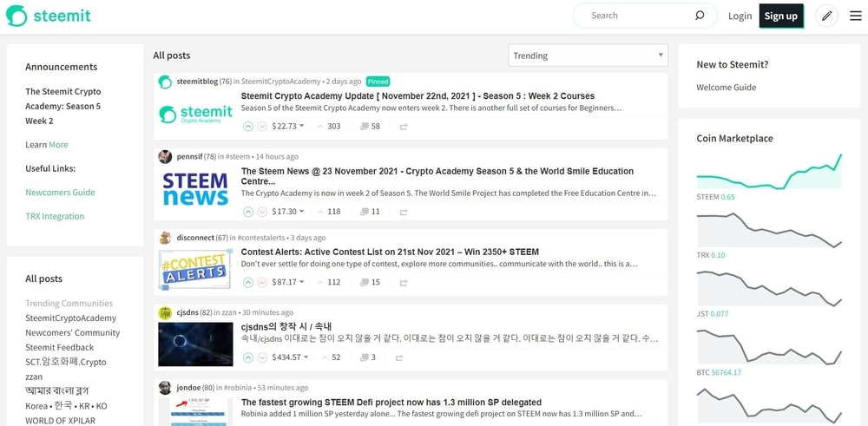The image size is (868, 426).
Task: Open the STEEM news post thumbnail
Action: [x=195, y=189]
